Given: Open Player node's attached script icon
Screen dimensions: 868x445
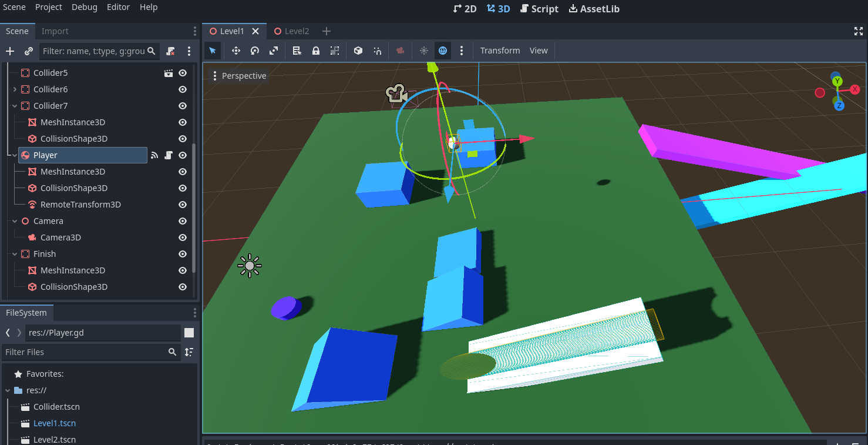Looking at the screenshot, I should [169, 155].
